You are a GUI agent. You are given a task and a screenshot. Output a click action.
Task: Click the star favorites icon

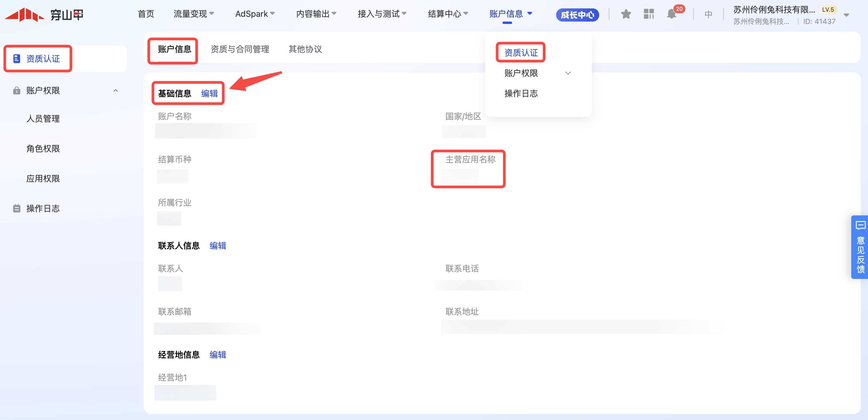[x=626, y=14]
